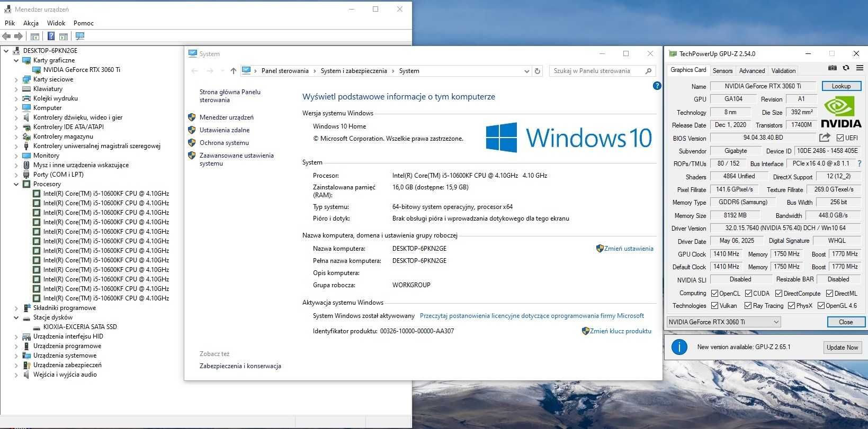Image resolution: width=868 pixels, height=429 pixels.
Task: Toggle the CUDA checkbox
Action: [x=748, y=294]
